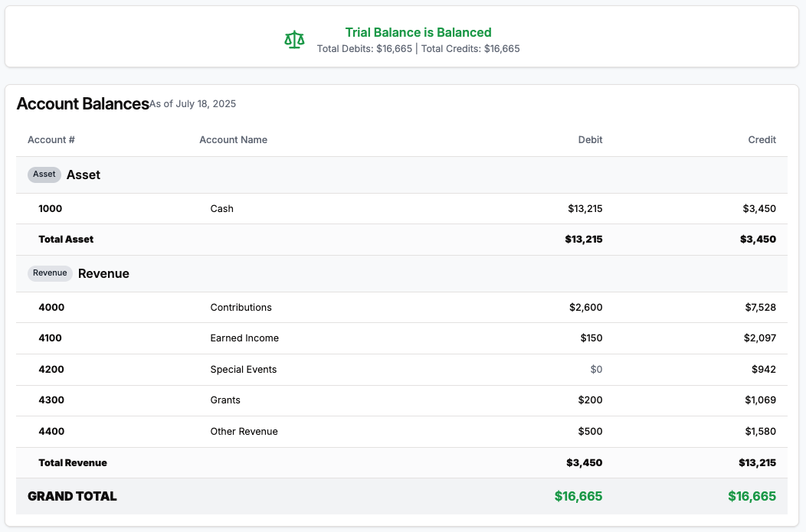Open account 1000 Cash row
This screenshot has width=806, height=532.
(x=222, y=209)
